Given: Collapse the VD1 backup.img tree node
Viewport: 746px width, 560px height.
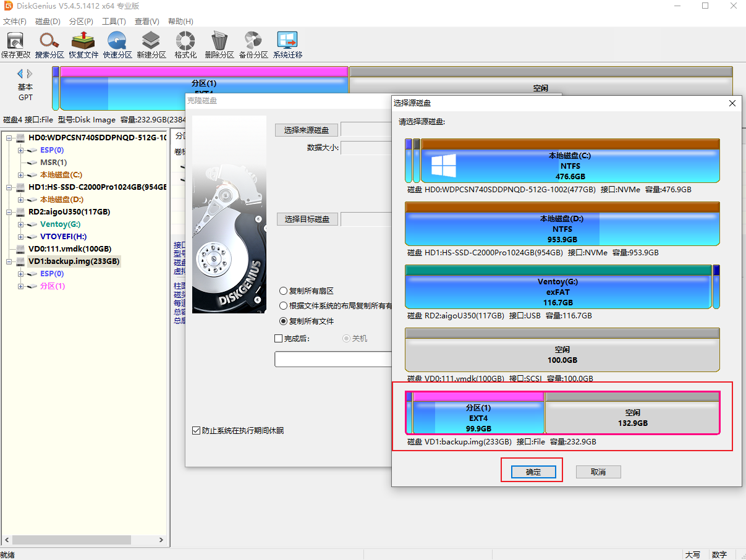Looking at the screenshot, I should pos(9,261).
